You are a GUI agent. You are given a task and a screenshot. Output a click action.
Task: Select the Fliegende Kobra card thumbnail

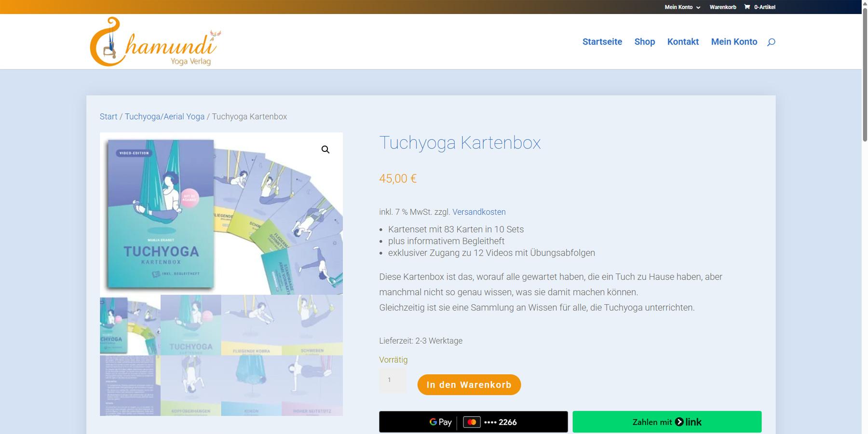[x=251, y=325]
